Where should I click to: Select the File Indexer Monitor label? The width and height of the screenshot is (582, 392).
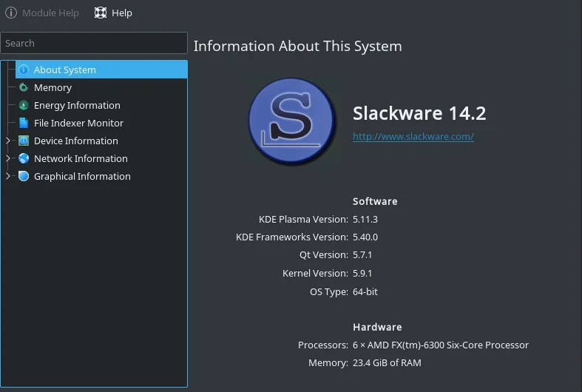click(78, 123)
